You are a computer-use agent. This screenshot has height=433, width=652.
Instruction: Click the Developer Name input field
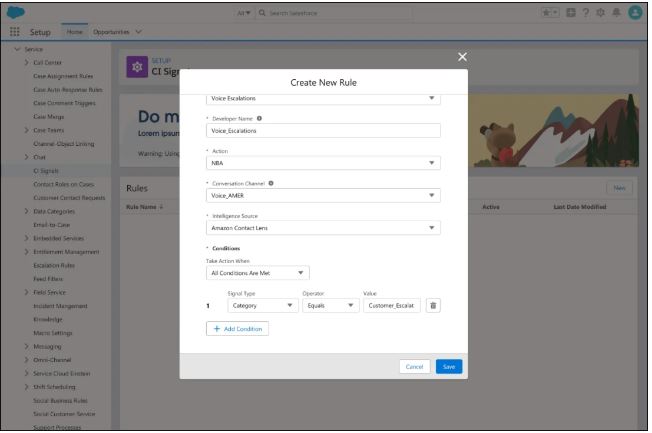click(x=322, y=131)
